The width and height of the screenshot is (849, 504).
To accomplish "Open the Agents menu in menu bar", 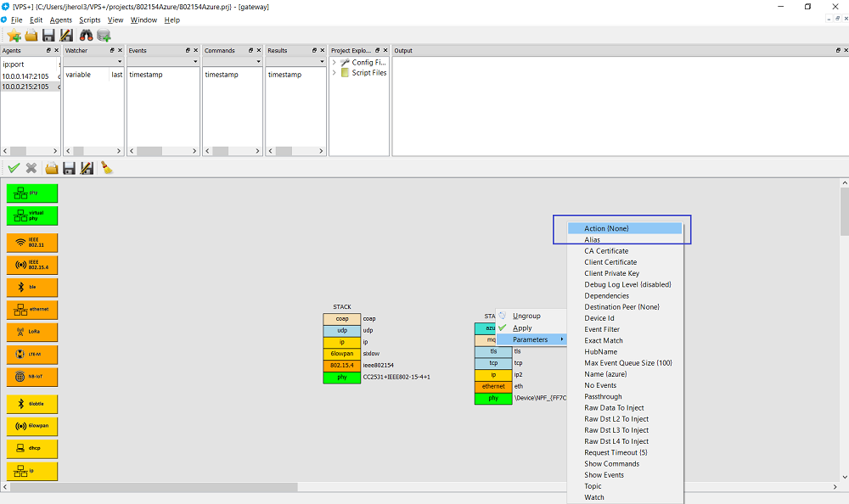I will pyautogui.click(x=61, y=20).
